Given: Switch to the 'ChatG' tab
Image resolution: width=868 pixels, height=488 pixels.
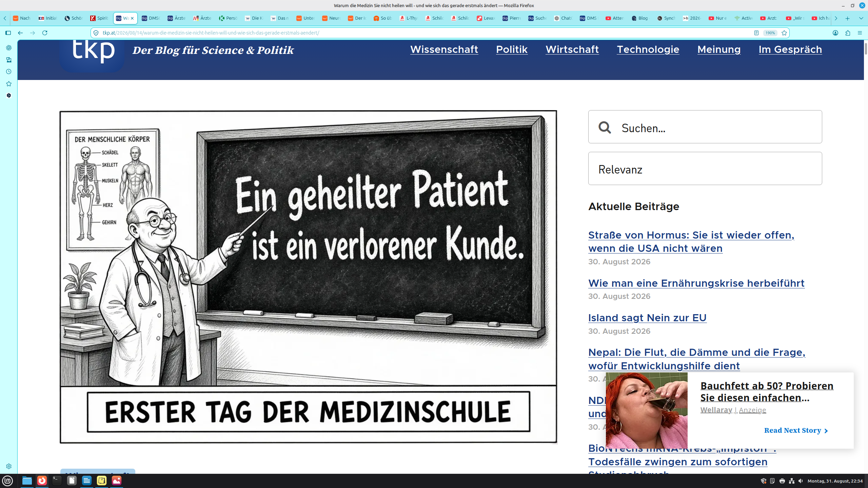Looking at the screenshot, I should click(x=563, y=18).
